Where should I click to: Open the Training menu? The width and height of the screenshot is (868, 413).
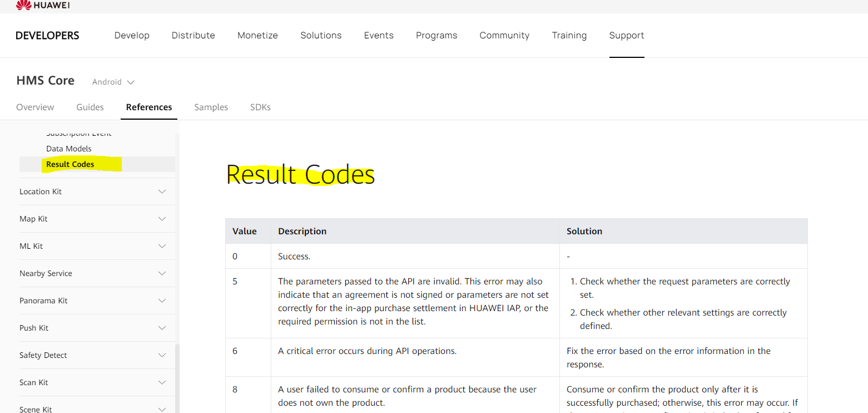point(569,35)
